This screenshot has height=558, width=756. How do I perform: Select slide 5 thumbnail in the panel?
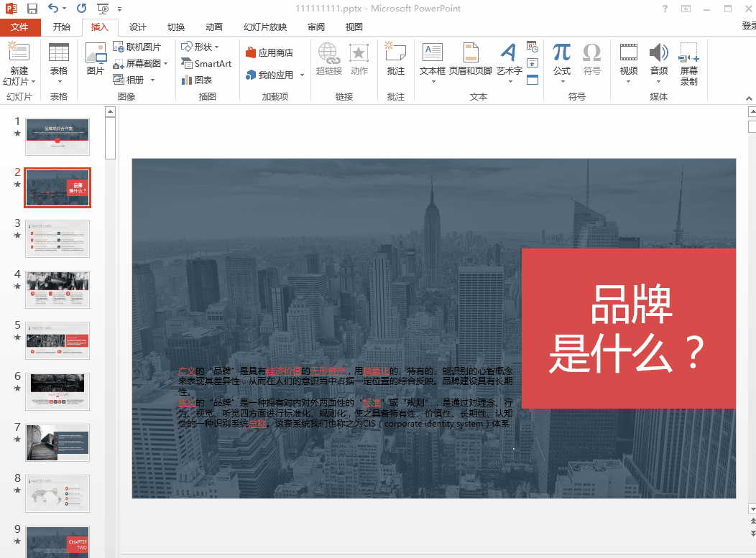(57, 340)
